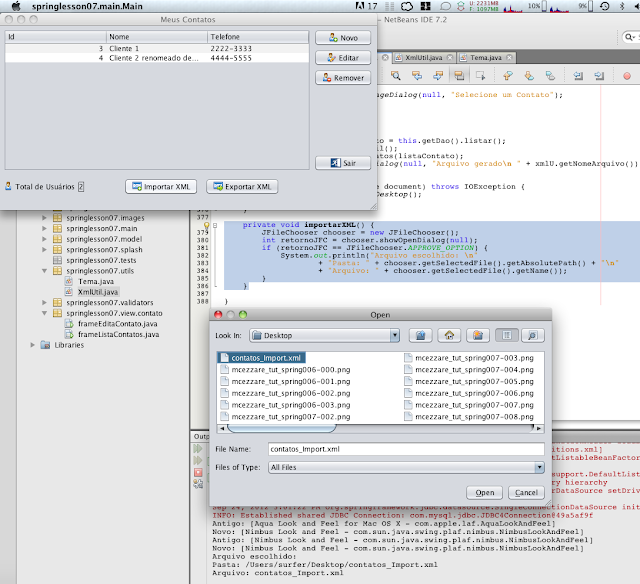Select mcezzare_tut_spring006-000.png file
Image resolution: width=640 pixels, height=584 pixels.
[x=286, y=370]
